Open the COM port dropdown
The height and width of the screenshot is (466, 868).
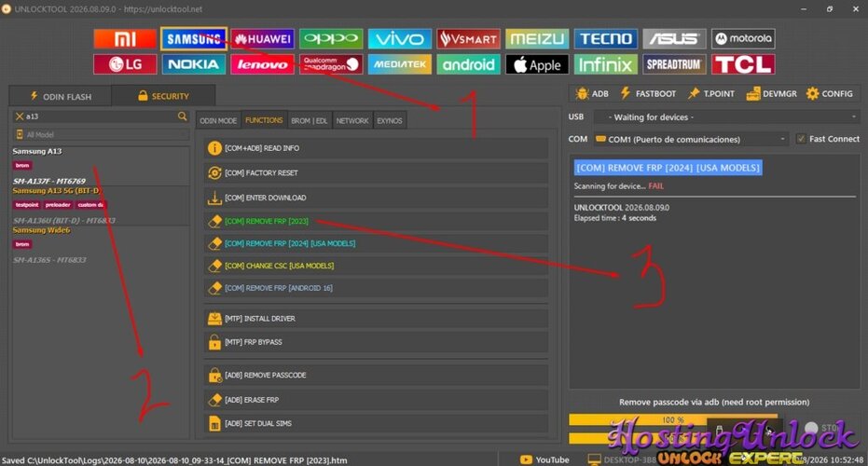(691, 139)
